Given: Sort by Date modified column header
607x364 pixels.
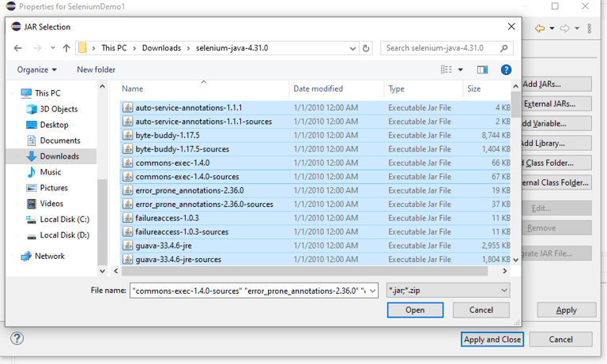Looking at the screenshot, I should (x=318, y=88).
